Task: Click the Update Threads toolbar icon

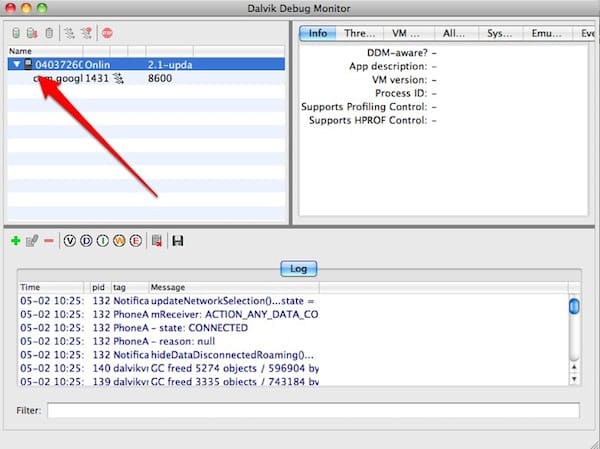Action: [69, 33]
